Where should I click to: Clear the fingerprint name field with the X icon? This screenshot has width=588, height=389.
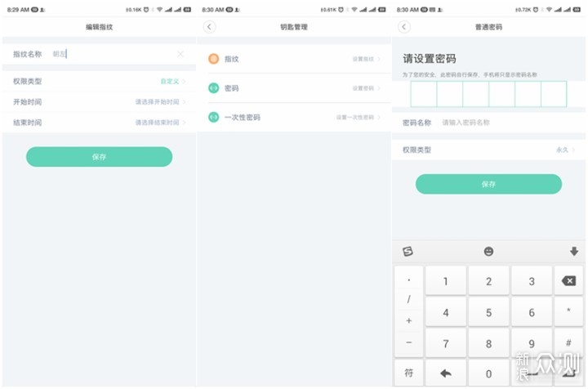[x=180, y=54]
